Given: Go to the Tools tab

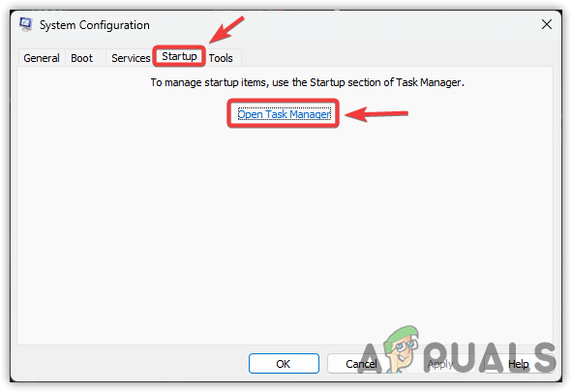Looking at the screenshot, I should point(221,58).
